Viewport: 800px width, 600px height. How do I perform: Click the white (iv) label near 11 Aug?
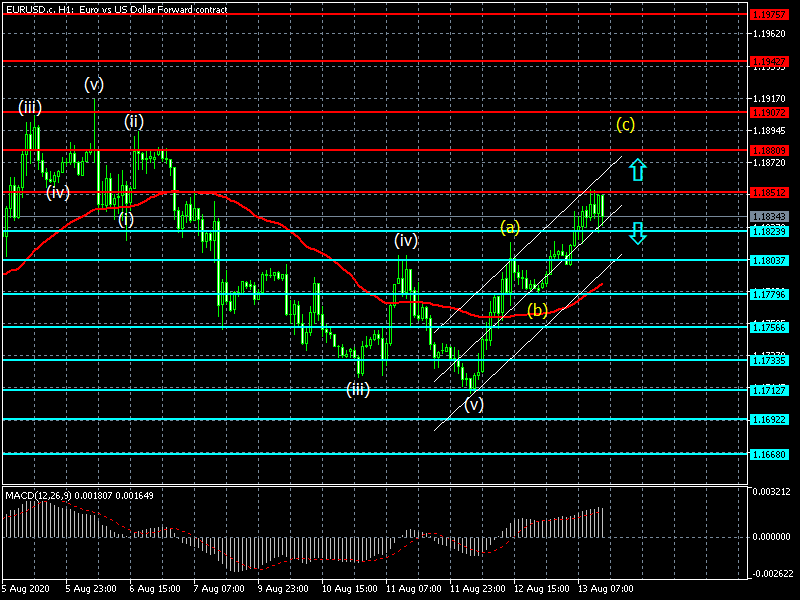405,240
